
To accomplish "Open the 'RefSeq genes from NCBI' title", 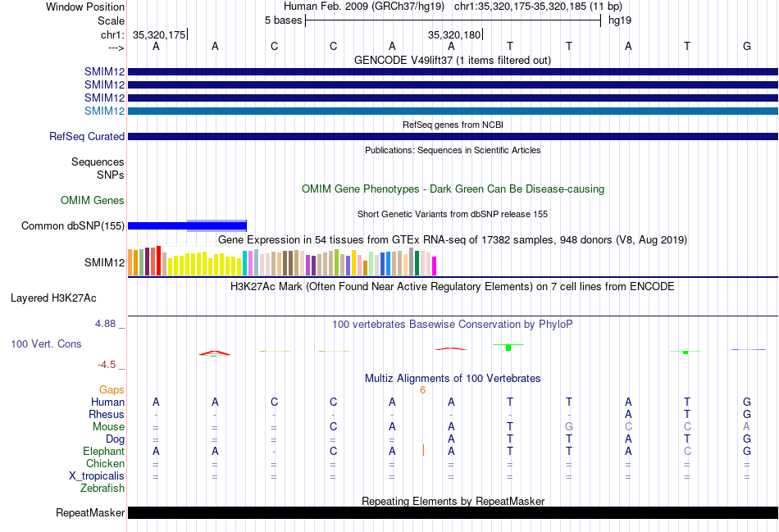I will click(453, 125).
